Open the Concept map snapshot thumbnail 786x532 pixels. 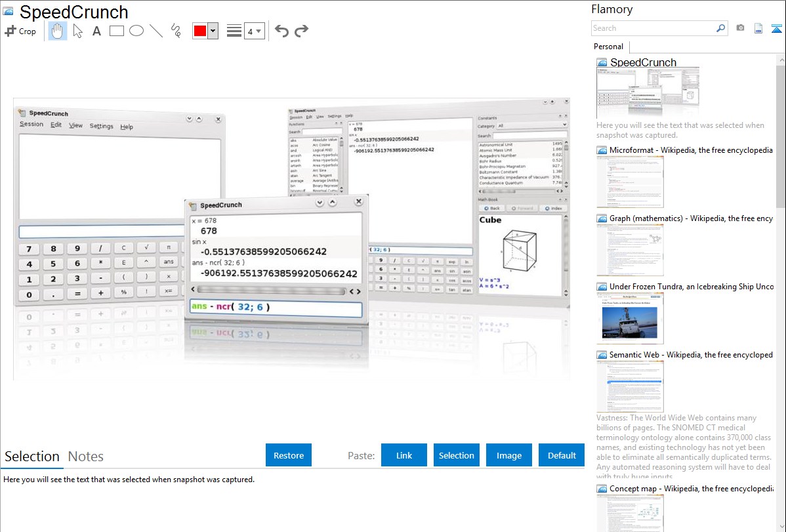click(630, 513)
